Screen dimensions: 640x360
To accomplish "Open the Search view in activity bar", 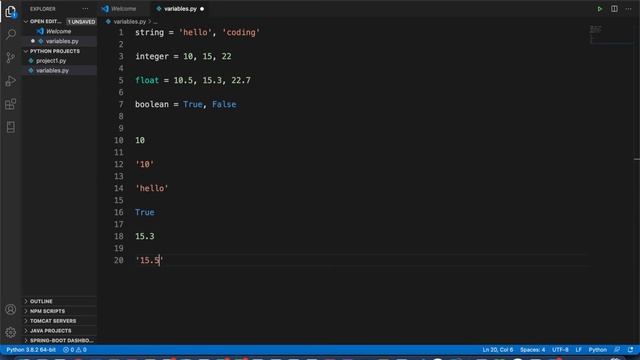I will 11,34.
